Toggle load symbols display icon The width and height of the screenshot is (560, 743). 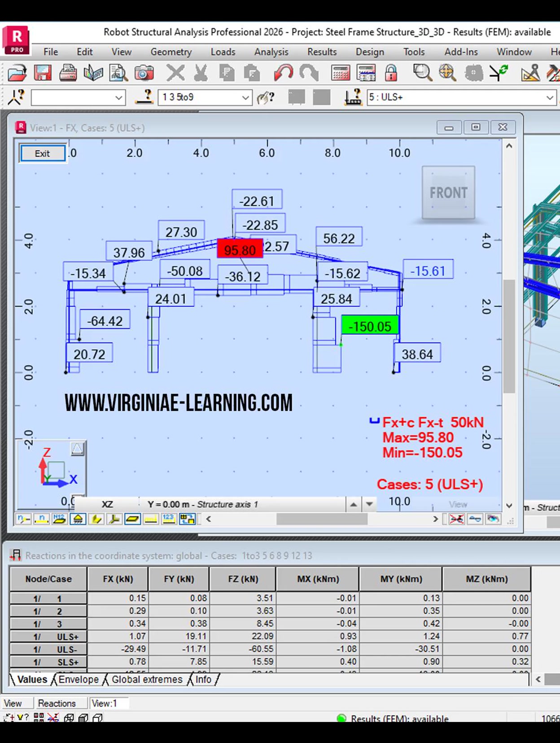pos(151,519)
